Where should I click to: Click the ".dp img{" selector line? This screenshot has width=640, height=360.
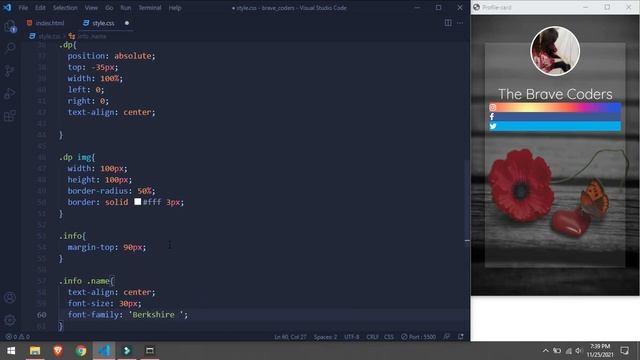coord(77,157)
